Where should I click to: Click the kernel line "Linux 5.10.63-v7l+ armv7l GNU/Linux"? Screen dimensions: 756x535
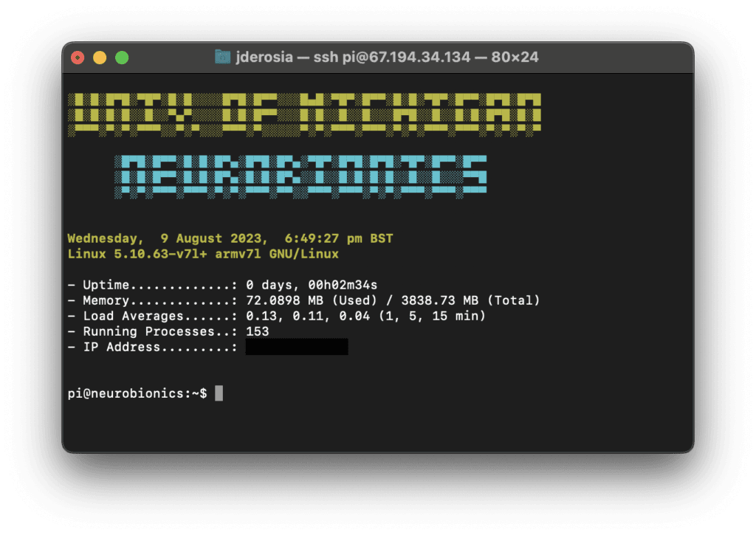203,254
